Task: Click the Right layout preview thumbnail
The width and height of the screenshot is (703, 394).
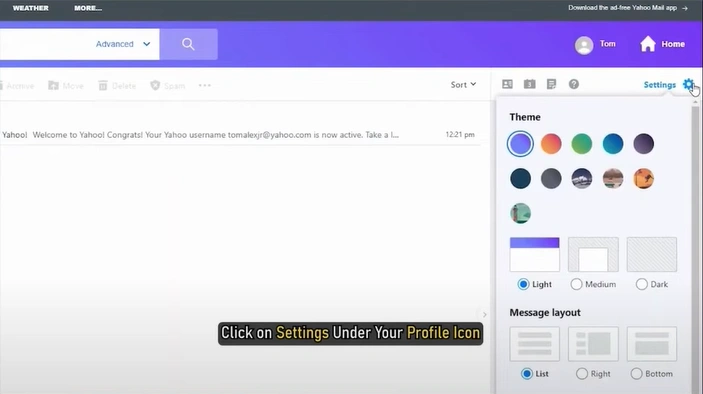Action: (x=593, y=344)
